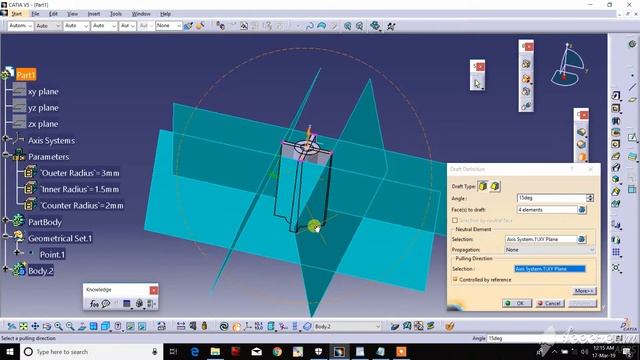The height and width of the screenshot is (360, 640).
Task: Click the compass in the top right
Action: (x=569, y=64)
